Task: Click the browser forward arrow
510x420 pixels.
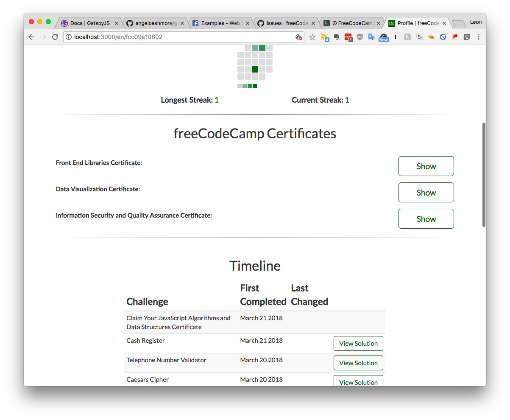Action: pos(43,37)
